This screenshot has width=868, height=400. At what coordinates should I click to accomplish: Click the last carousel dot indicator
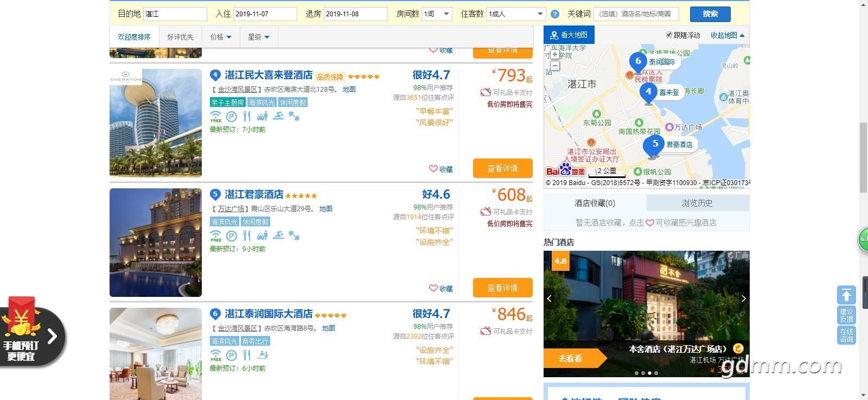point(656,373)
